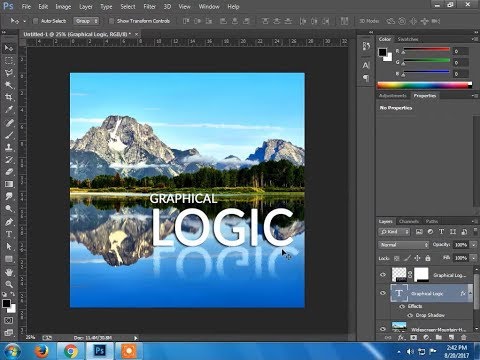Collapse effects arrow on Graphical Logic layer
Screen dimensions: 480x360
coord(471,293)
